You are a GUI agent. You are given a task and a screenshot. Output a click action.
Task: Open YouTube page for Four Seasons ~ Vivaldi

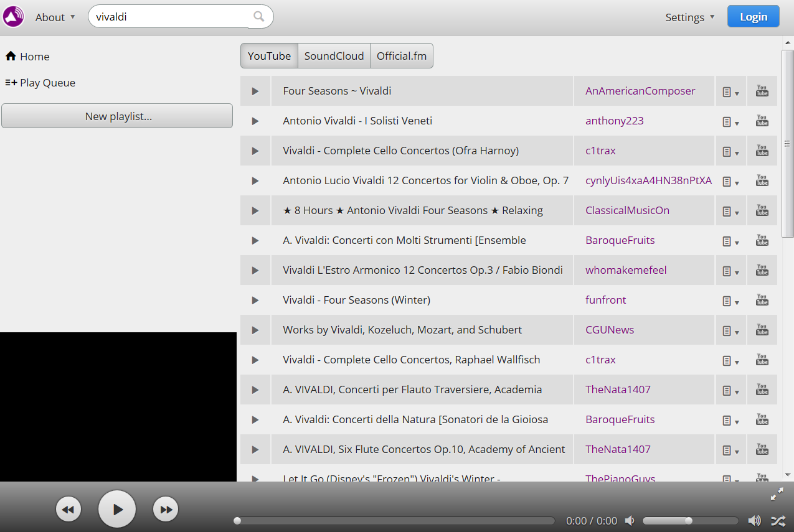762,91
